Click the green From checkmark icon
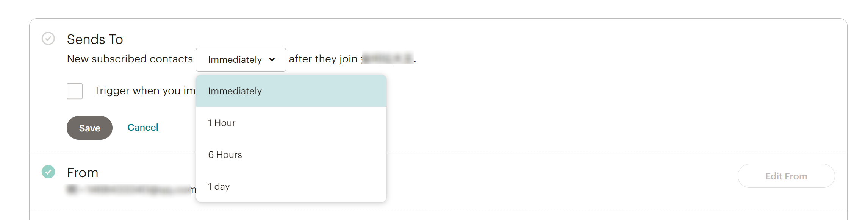 [48, 172]
